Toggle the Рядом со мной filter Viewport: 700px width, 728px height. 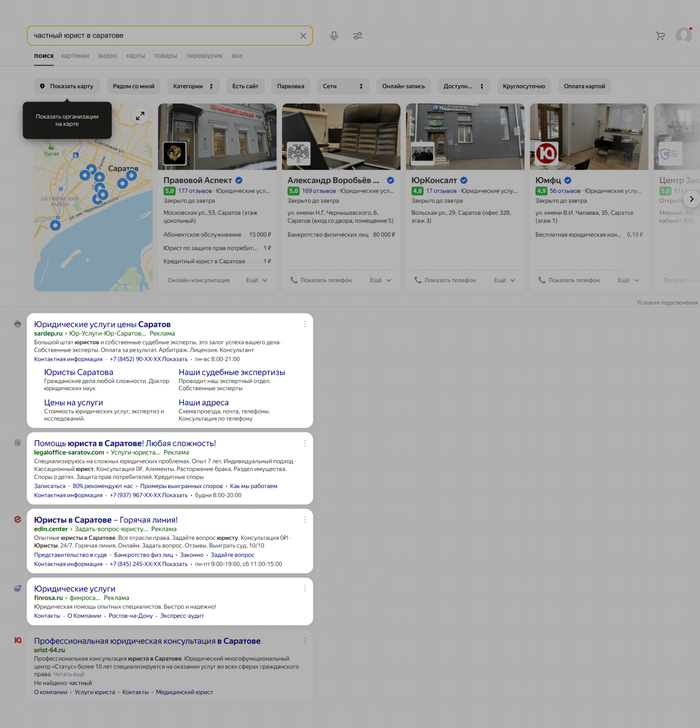click(x=134, y=86)
